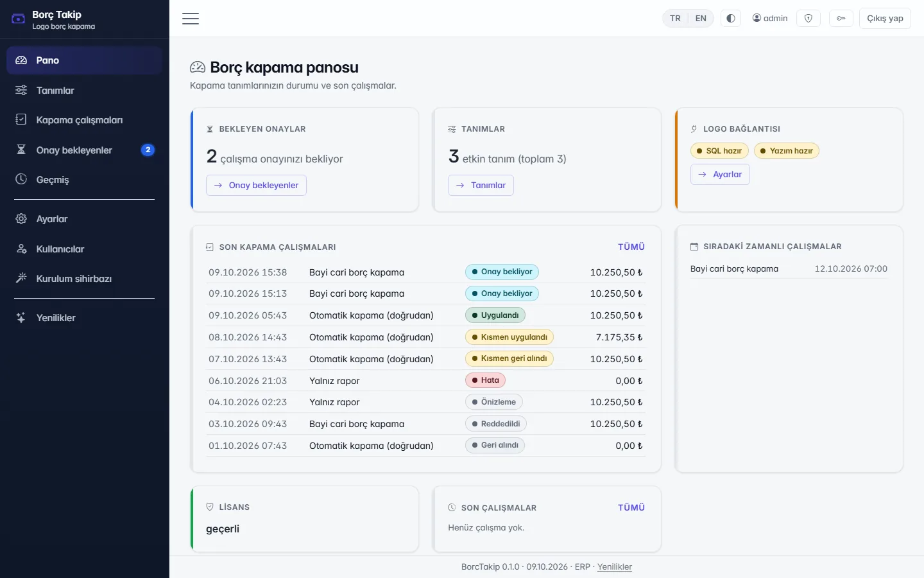The height and width of the screenshot is (578, 924).
Task: Click the Geri alındı status badge
Action: [495, 445]
